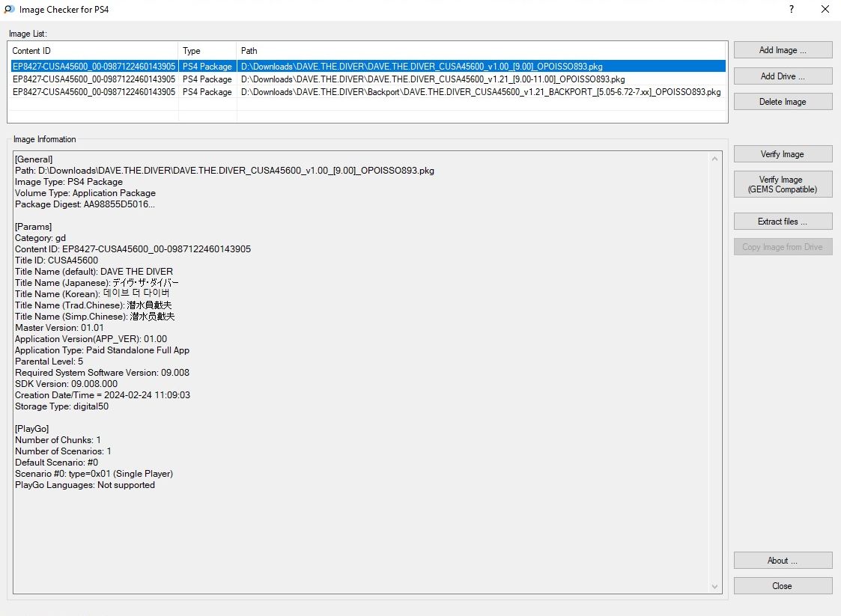Click the Image Checker app icon in title bar

coord(9,9)
